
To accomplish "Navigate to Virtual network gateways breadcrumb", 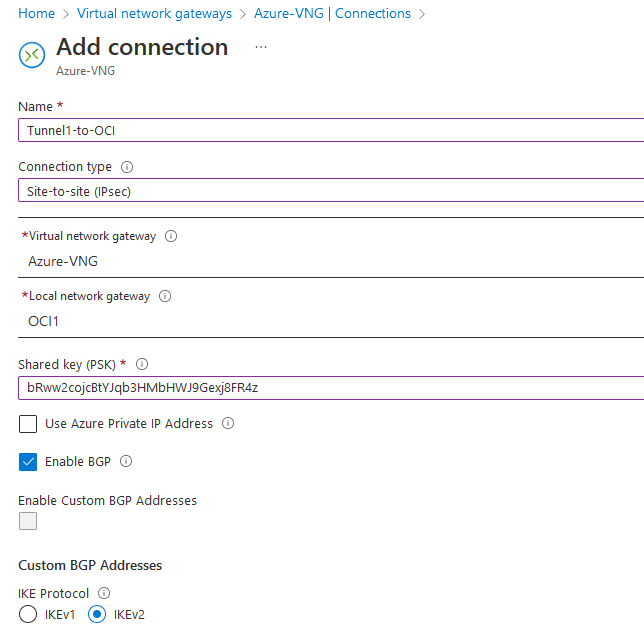I will pyautogui.click(x=154, y=13).
